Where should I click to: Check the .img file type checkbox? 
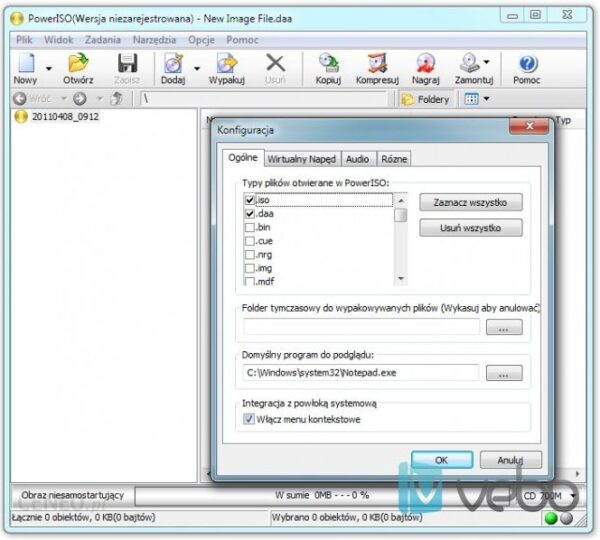pyautogui.click(x=250, y=268)
